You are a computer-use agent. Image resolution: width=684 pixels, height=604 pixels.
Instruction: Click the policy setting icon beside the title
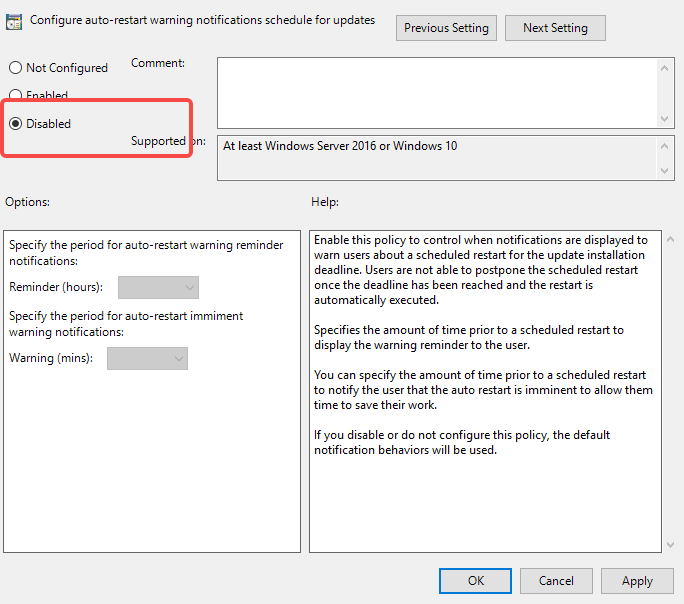tap(14, 22)
